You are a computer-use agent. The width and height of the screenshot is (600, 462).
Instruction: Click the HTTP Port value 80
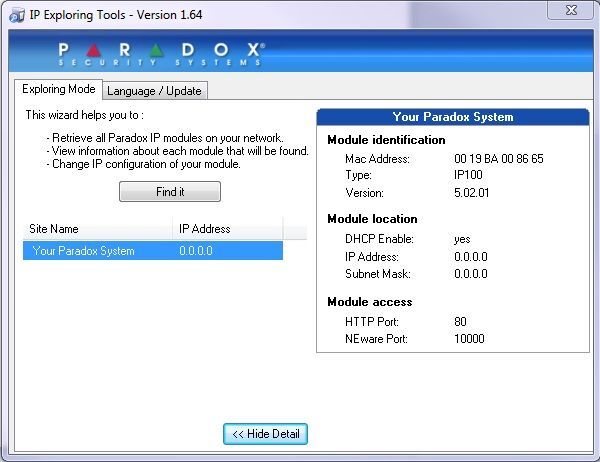460,321
